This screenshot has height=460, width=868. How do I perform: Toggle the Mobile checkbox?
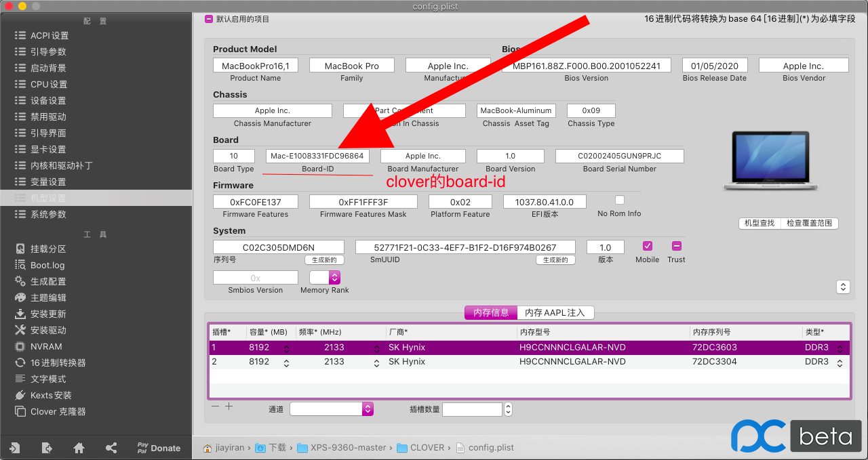pyautogui.click(x=647, y=246)
